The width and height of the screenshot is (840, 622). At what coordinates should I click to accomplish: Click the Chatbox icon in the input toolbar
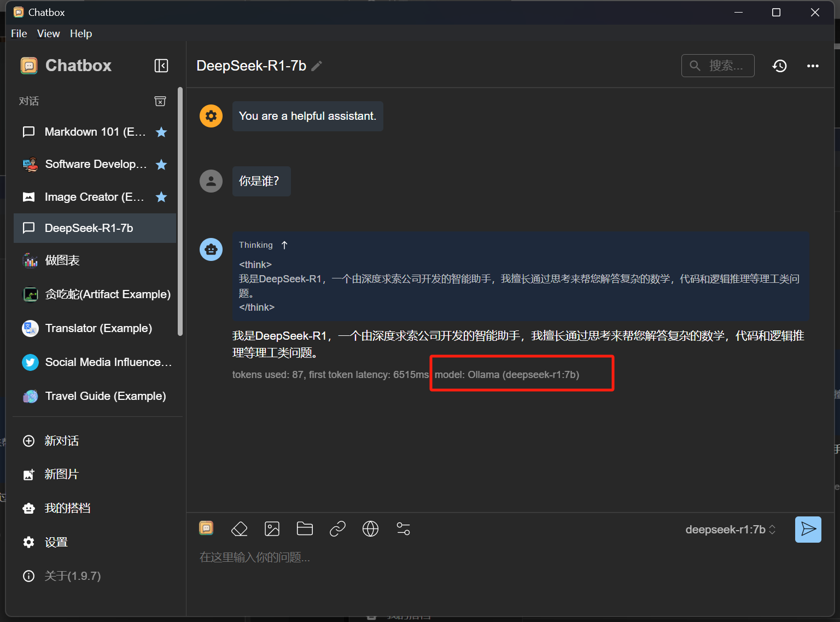[206, 528]
